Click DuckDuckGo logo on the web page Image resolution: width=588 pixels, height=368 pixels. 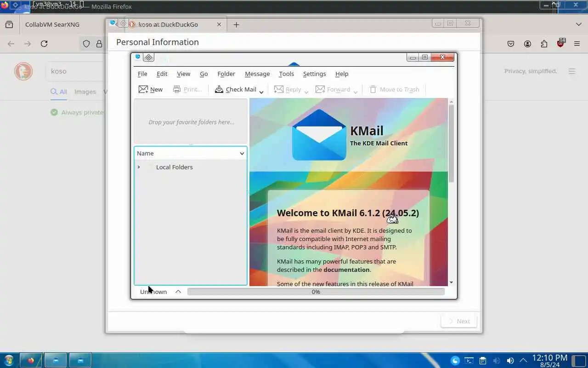tap(23, 71)
